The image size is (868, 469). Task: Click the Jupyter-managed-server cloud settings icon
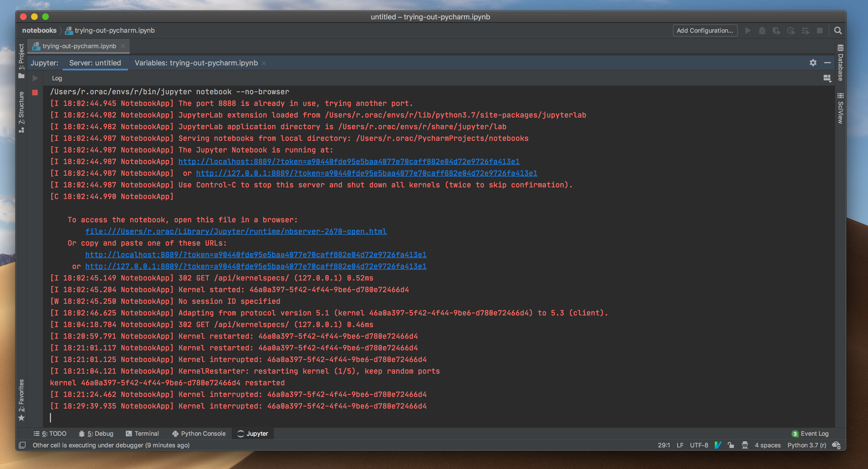click(836, 445)
